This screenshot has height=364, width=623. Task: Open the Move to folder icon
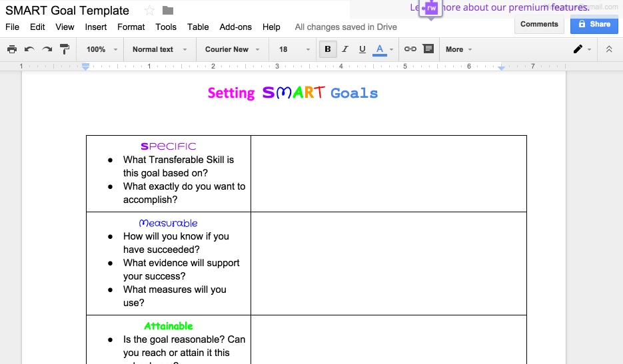pos(168,11)
